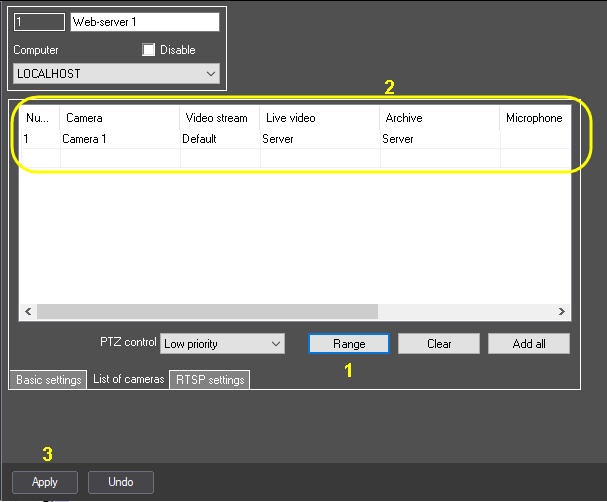Image resolution: width=607 pixels, height=502 pixels.
Task: Expand the PTZ control priority dropdown
Action: [x=222, y=344]
